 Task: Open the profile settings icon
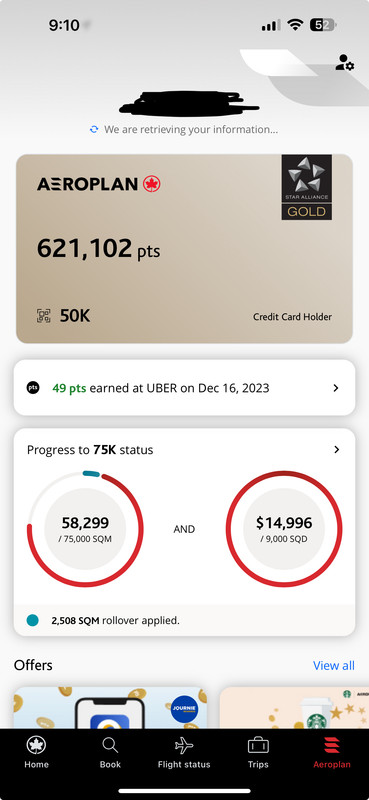[345, 62]
